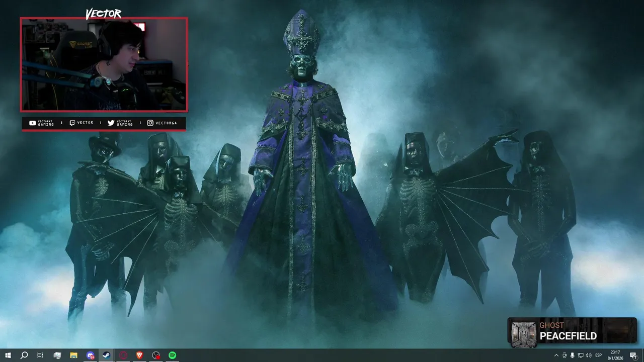Click the YouTube logo in social bar
The width and height of the screenshot is (644, 362).
pyautogui.click(x=33, y=123)
